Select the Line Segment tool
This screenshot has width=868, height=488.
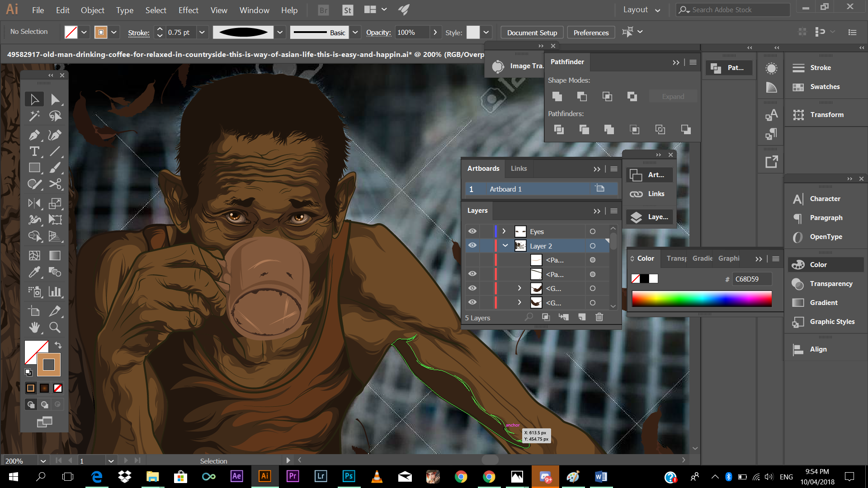(55, 151)
